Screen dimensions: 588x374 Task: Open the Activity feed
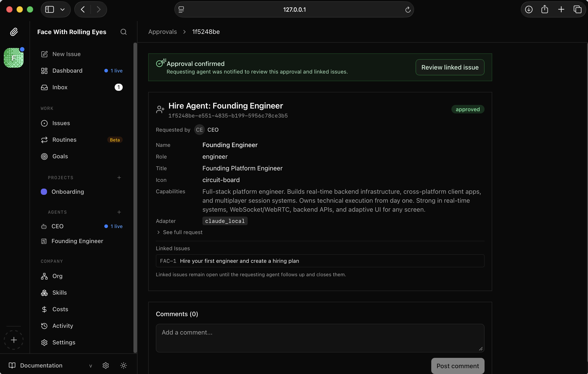tap(62, 326)
